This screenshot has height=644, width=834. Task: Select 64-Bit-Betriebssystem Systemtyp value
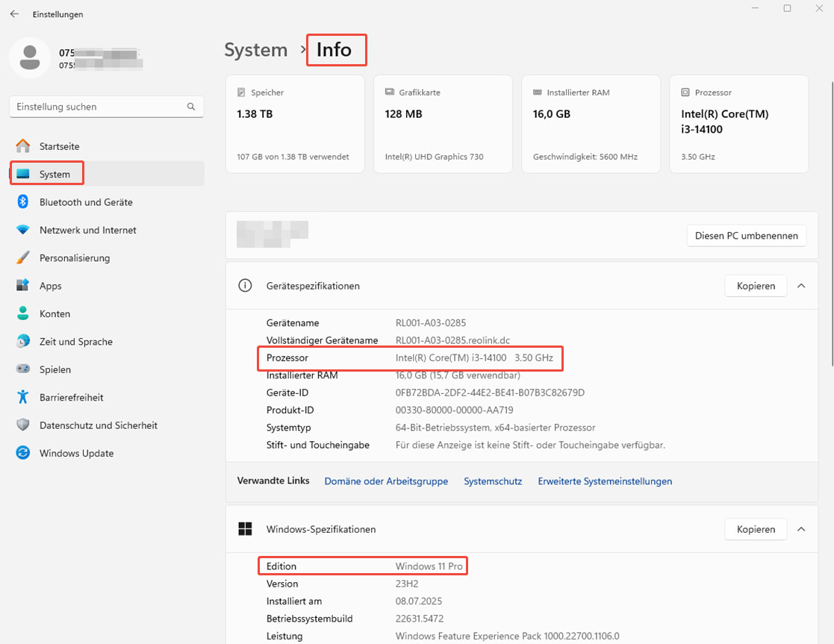coord(495,428)
